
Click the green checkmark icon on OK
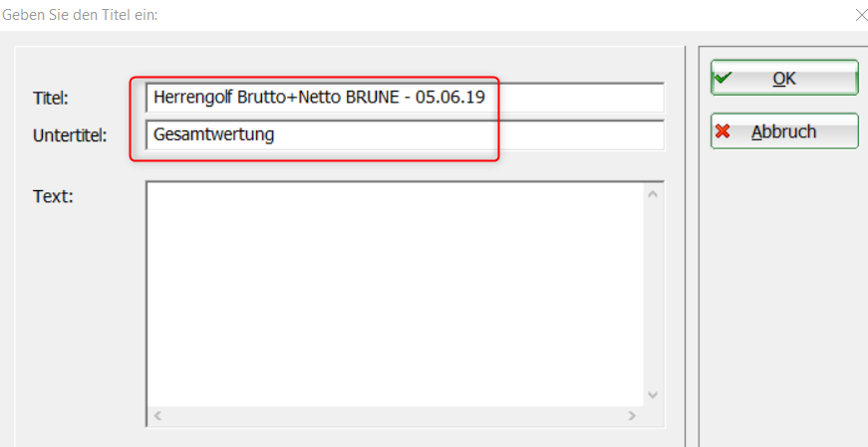(x=724, y=78)
